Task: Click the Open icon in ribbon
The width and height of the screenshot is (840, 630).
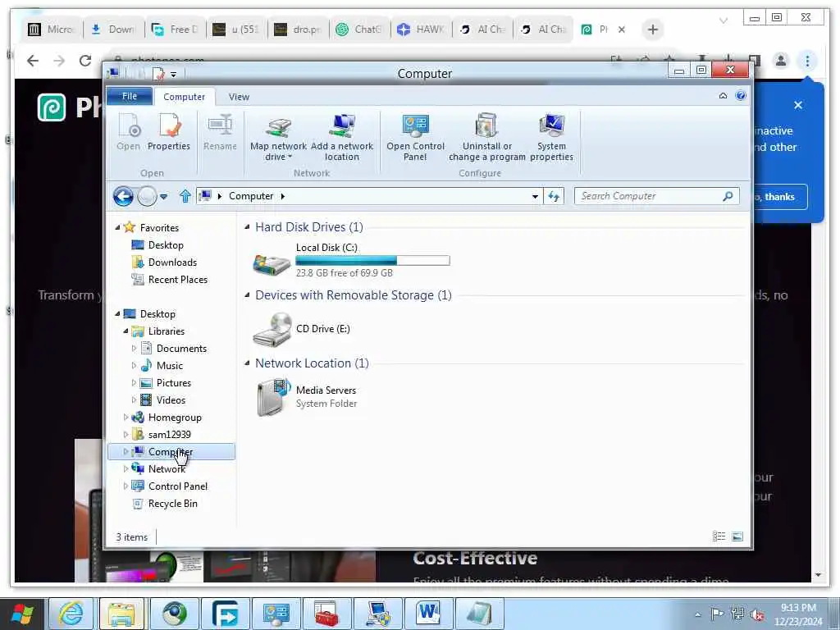Action: (129, 132)
